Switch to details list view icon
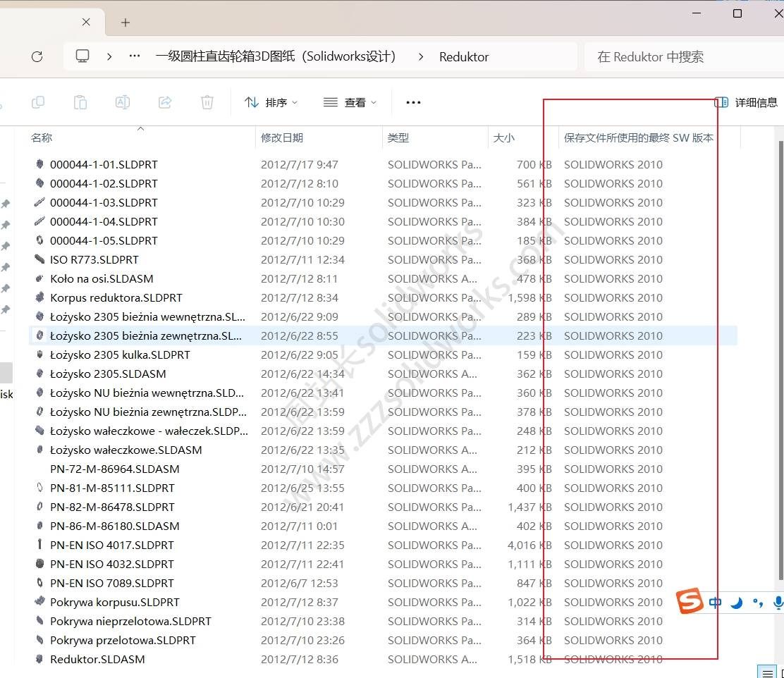Image resolution: width=784 pixels, height=678 pixels. [x=768, y=672]
